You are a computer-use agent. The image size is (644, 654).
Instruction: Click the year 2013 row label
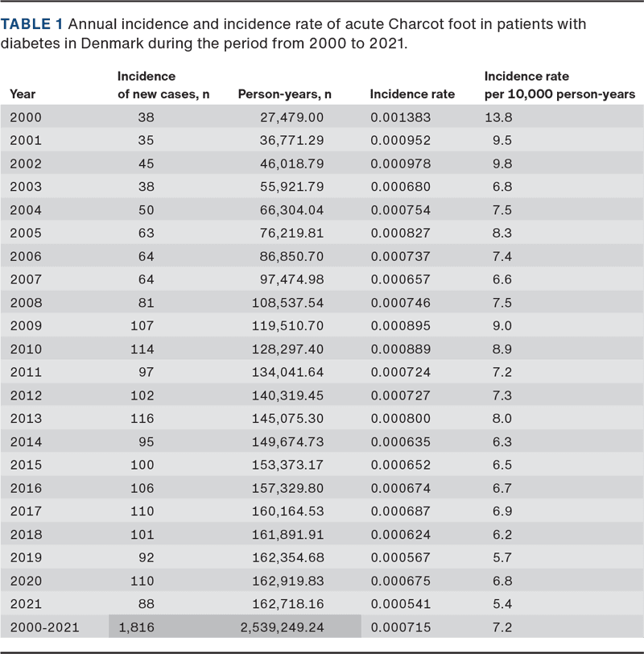click(x=26, y=419)
